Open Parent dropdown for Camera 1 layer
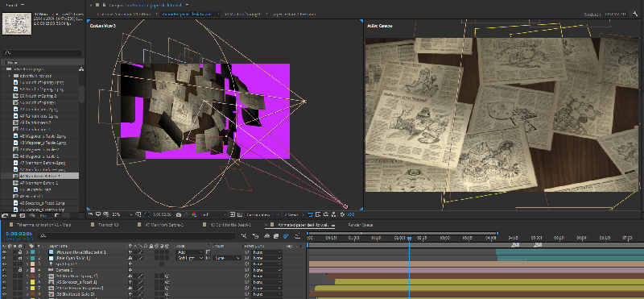 [266, 270]
